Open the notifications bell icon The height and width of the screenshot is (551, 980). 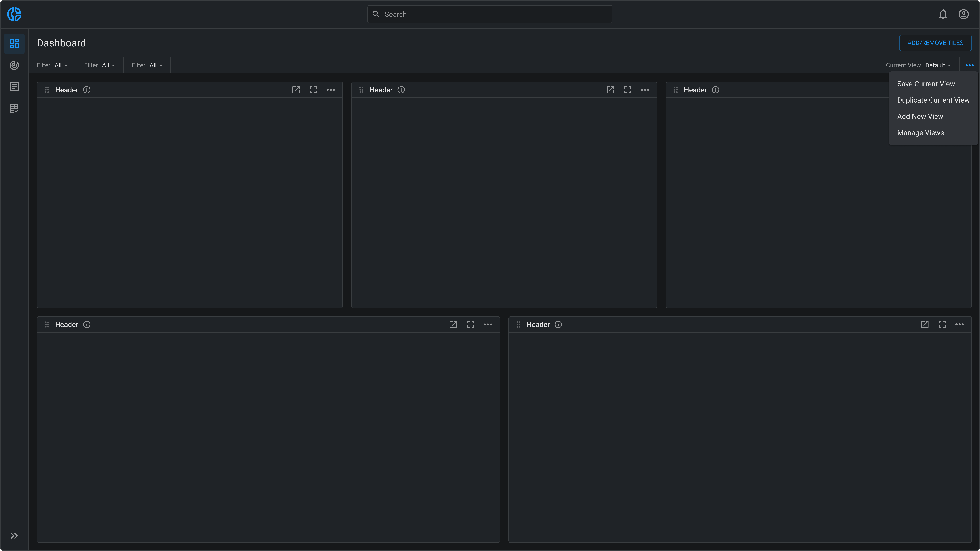click(943, 14)
